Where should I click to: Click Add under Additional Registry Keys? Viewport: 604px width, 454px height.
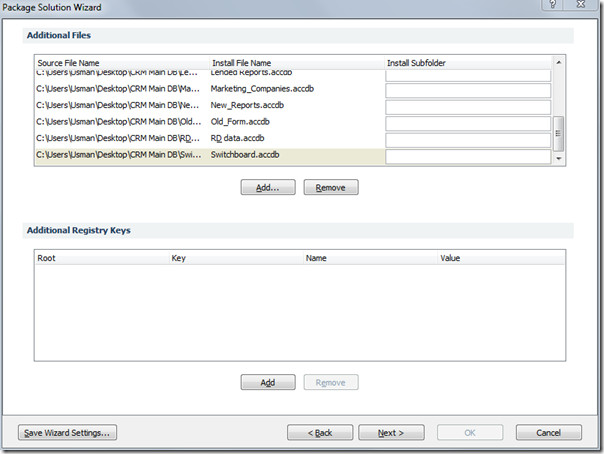pyautogui.click(x=268, y=382)
